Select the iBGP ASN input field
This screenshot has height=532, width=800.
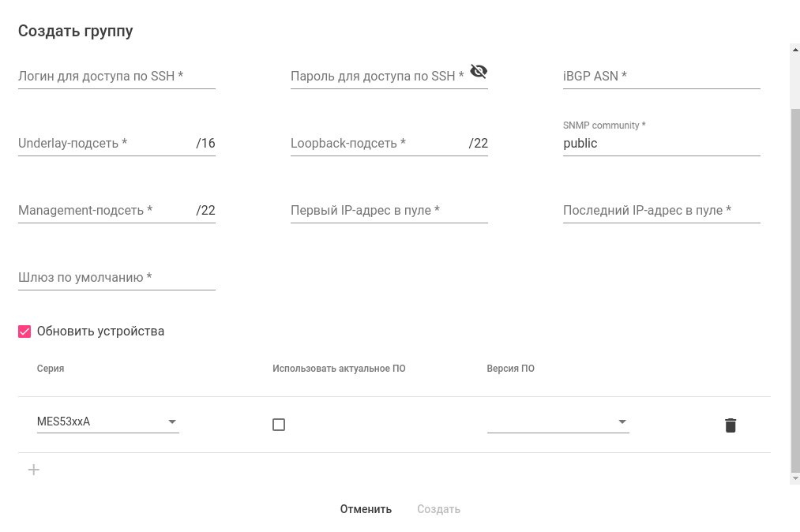(661, 77)
